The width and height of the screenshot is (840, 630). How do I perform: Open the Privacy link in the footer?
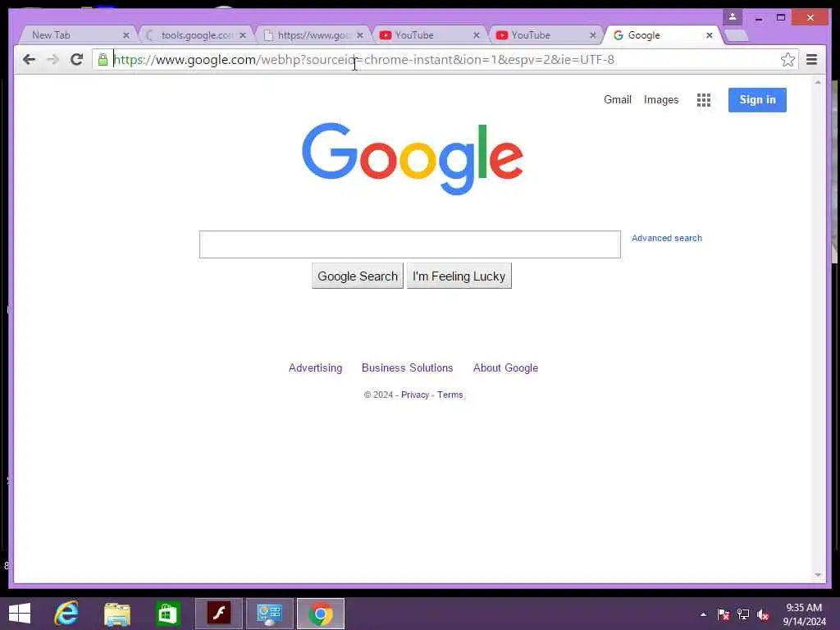point(414,395)
